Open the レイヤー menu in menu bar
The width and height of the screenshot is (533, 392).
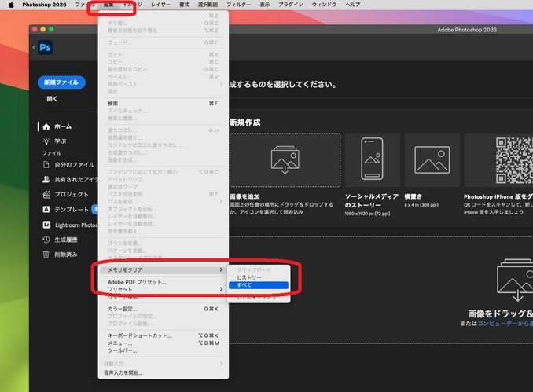click(161, 5)
